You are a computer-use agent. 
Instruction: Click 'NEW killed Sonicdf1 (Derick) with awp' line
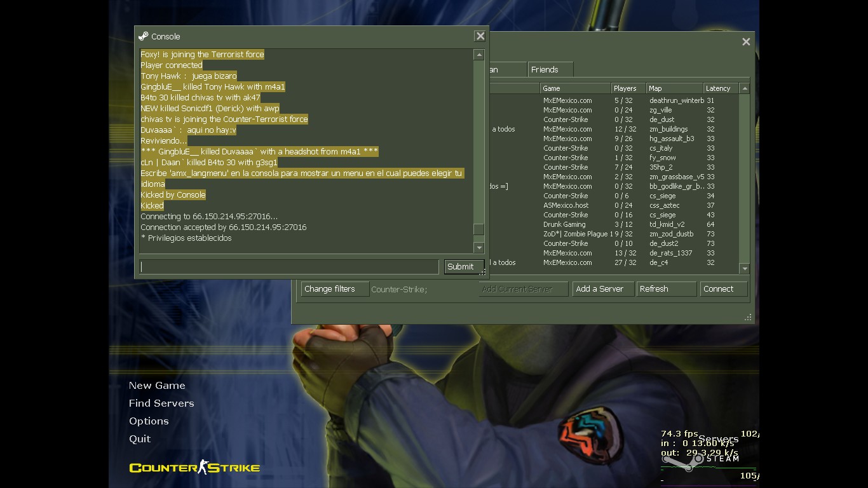pyautogui.click(x=210, y=109)
